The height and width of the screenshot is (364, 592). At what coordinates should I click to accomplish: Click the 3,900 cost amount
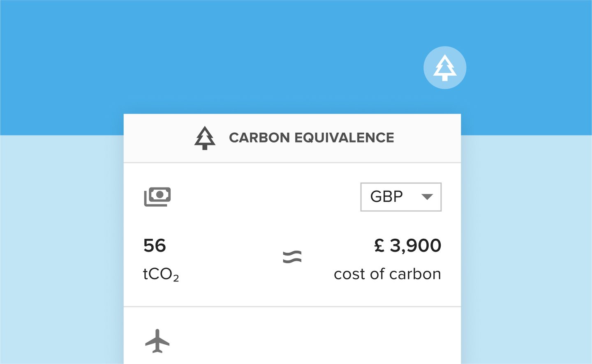415,246
